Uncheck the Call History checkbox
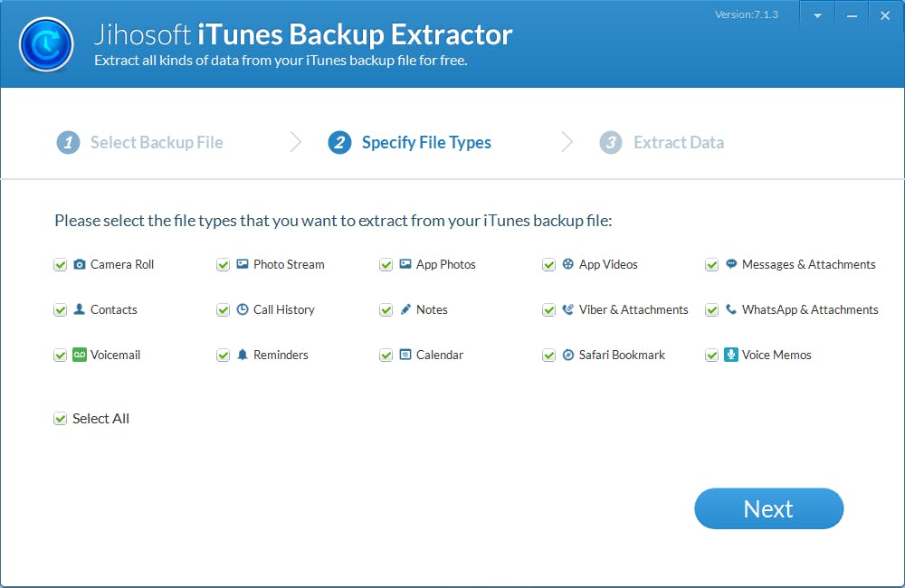 point(223,310)
